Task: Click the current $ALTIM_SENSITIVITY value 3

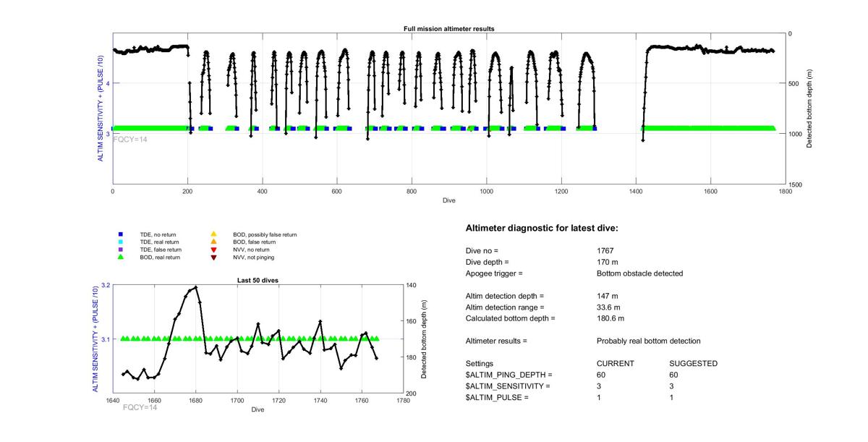Action: point(599,386)
